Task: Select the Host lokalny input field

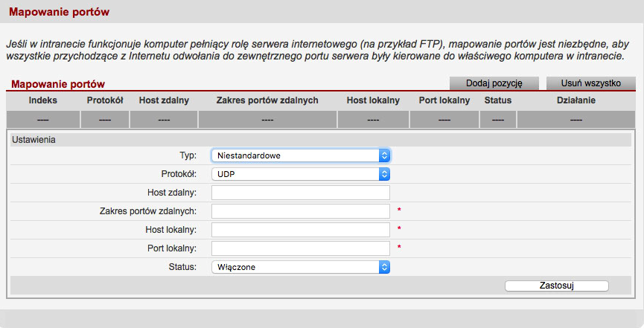Action: 301,230
